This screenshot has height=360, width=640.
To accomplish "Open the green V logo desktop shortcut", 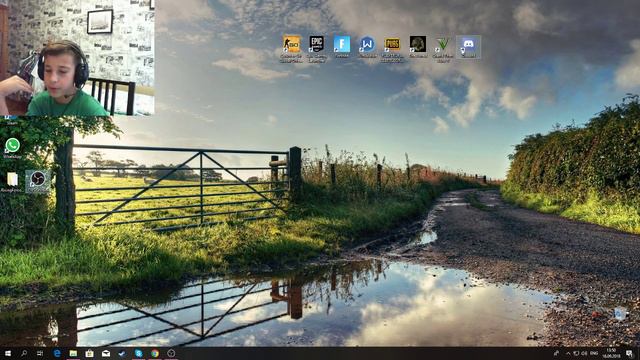I will (x=443, y=49).
